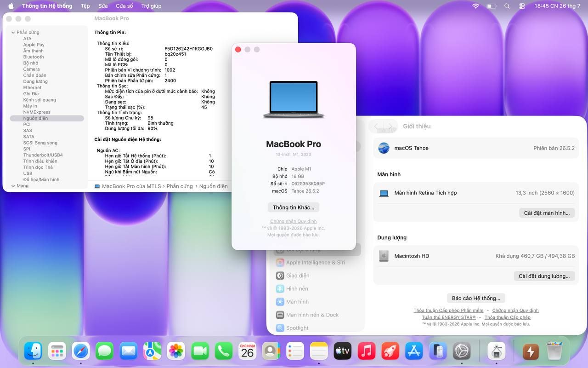Click the Cài đặt dung lượng... button
Screen dimensions: 588x368
point(544,276)
